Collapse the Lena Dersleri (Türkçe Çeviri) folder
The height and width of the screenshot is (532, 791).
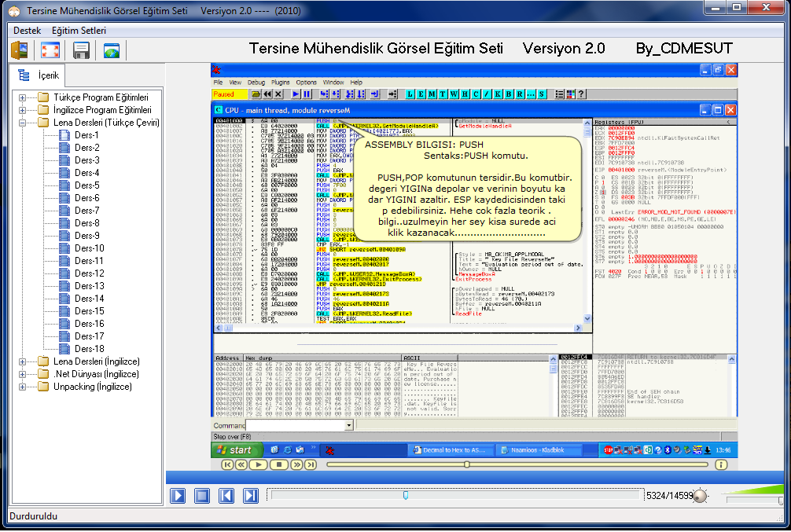pyautogui.click(x=23, y=123)
